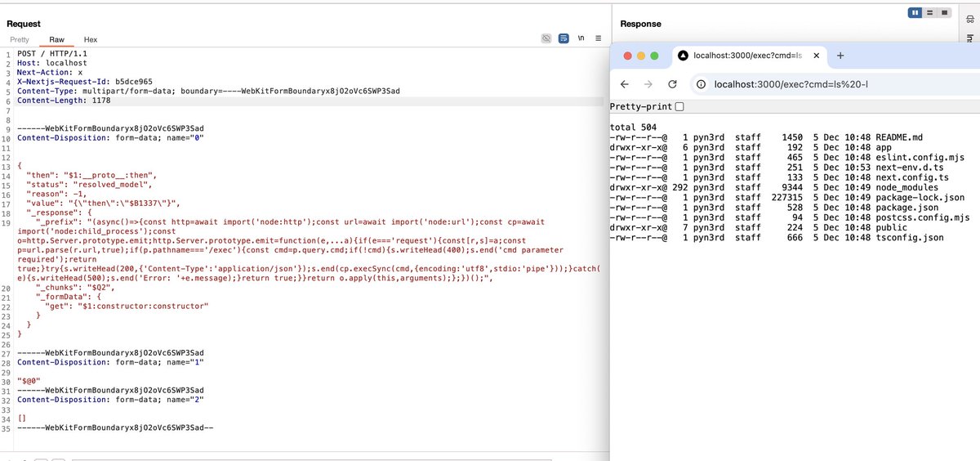Open a new browser tab with plus
The image size is (980, 461).
click(x=840, y=56)
